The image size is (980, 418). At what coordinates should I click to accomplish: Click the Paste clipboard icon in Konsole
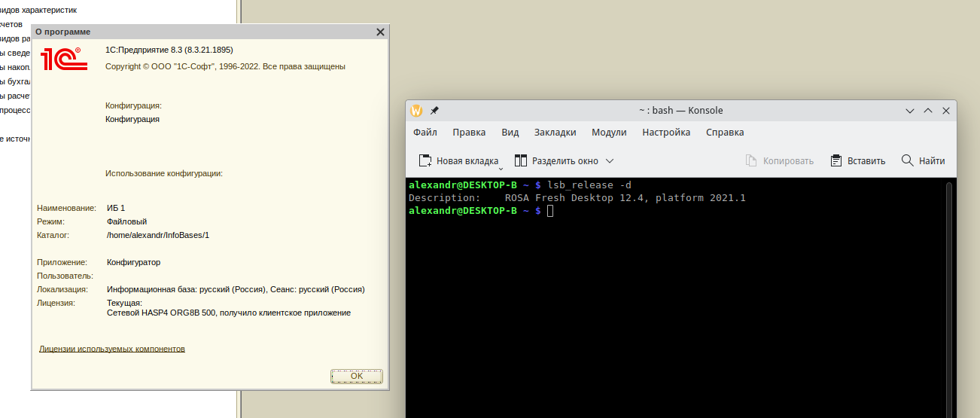(835, 160)
